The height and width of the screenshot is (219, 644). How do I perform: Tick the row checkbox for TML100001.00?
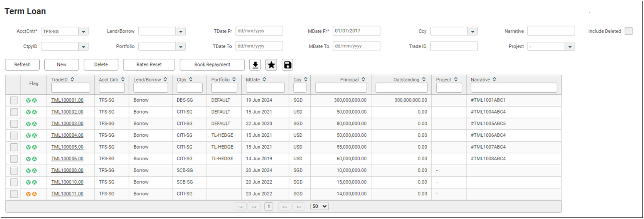[x=14, y=100]
